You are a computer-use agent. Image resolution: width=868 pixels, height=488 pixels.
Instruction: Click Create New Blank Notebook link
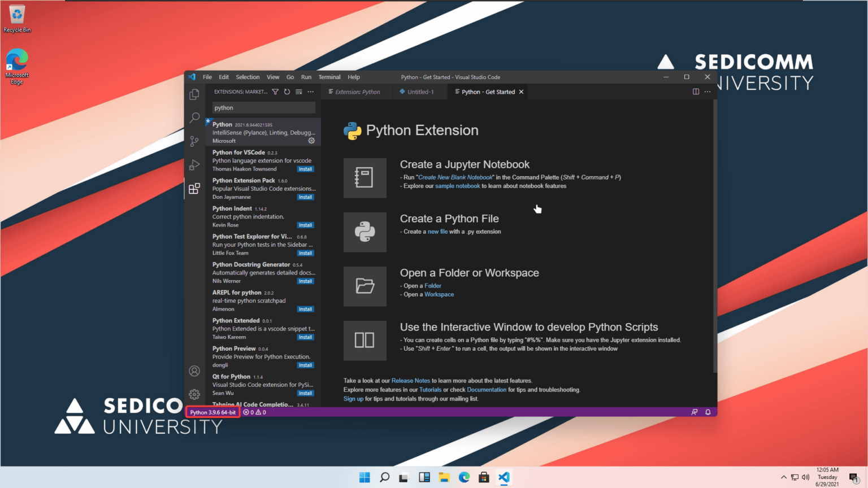[x=455, y=177]
